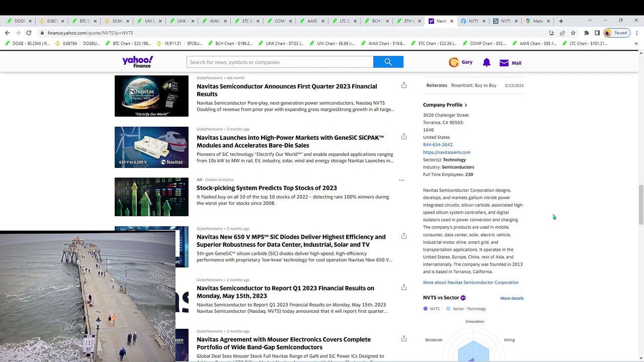Open the 650 V to 6,500 V SiCPAK thumbnail
This screenshot has width=644, height=362.
[x=151, y=147]
